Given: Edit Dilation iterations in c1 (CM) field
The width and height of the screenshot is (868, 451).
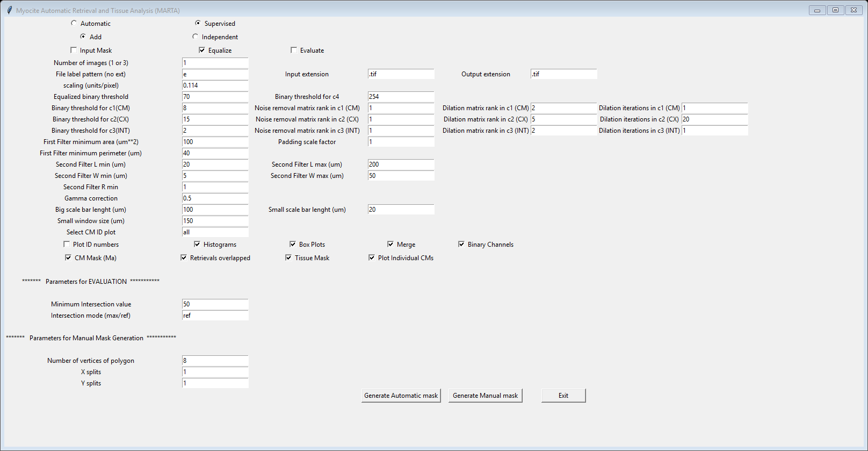Looking at the screenshot, I should [x=715, y=108].
